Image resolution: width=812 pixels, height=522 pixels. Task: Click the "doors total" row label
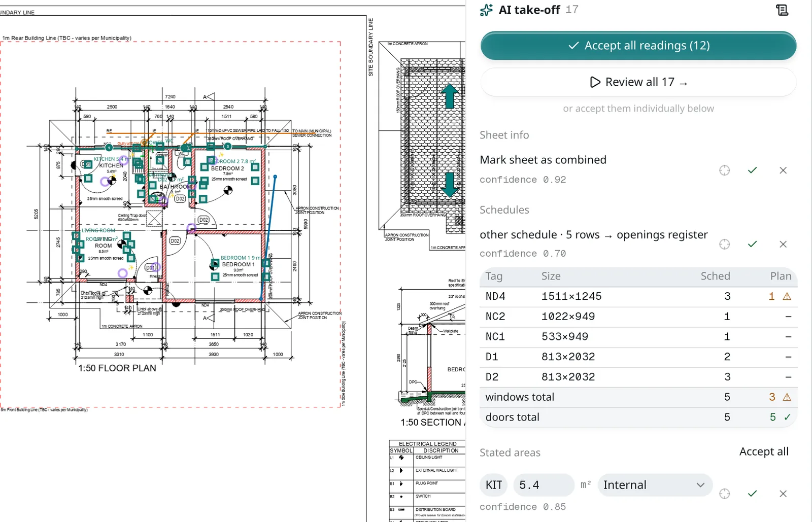pyautogui.click(x=513, y=417)
